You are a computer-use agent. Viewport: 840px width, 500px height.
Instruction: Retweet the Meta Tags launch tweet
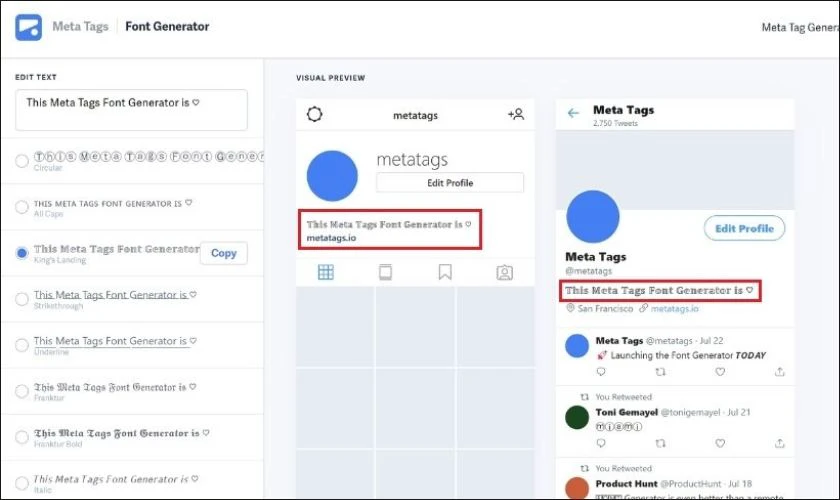click(x=661, y=371)
